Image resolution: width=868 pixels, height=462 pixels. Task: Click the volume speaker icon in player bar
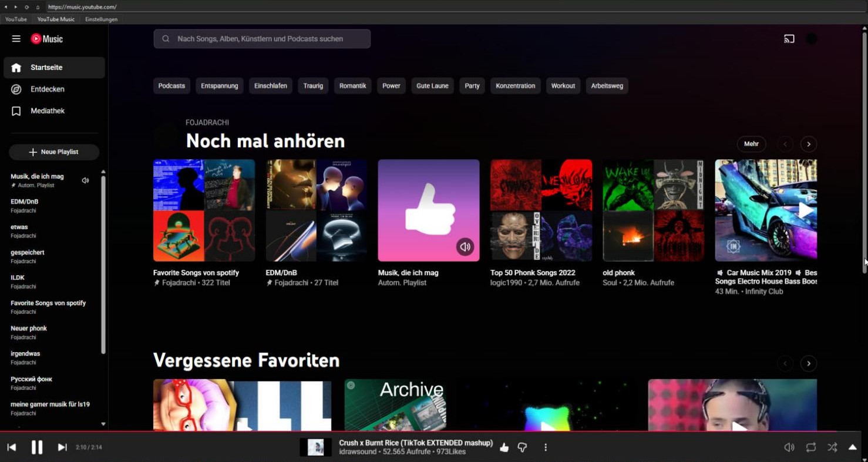tap(789, 447)
